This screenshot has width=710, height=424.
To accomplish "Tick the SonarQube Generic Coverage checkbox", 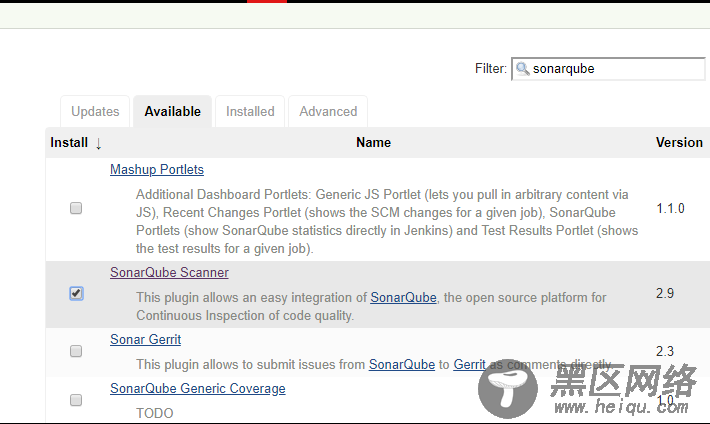I will click(76, 400).
